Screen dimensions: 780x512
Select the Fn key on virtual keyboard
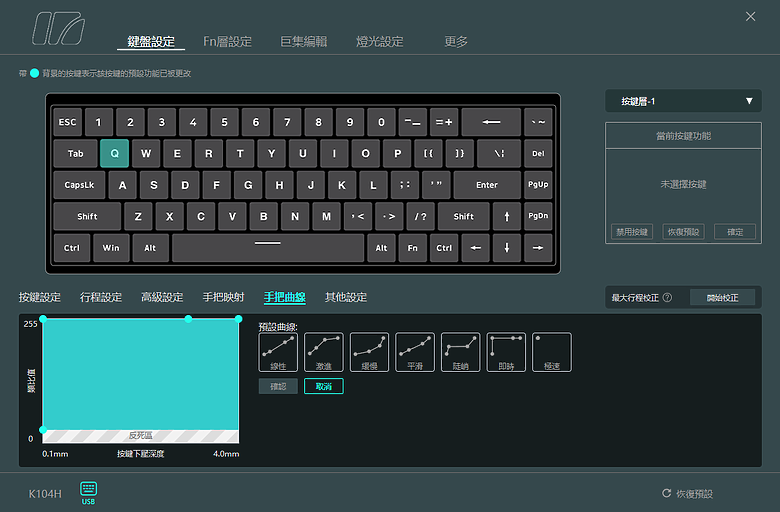tap(412, 248)
